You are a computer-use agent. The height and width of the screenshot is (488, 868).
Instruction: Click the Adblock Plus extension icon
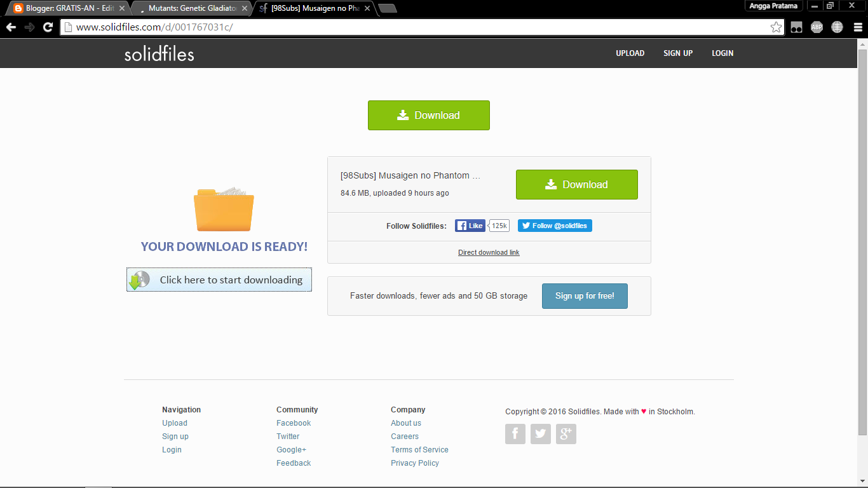tap(817, 27)
